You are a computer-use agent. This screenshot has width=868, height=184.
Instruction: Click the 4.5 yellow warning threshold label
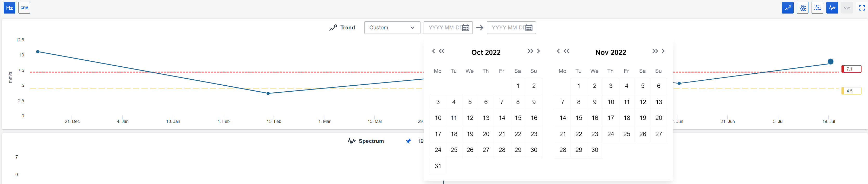[x=852, y=91]
